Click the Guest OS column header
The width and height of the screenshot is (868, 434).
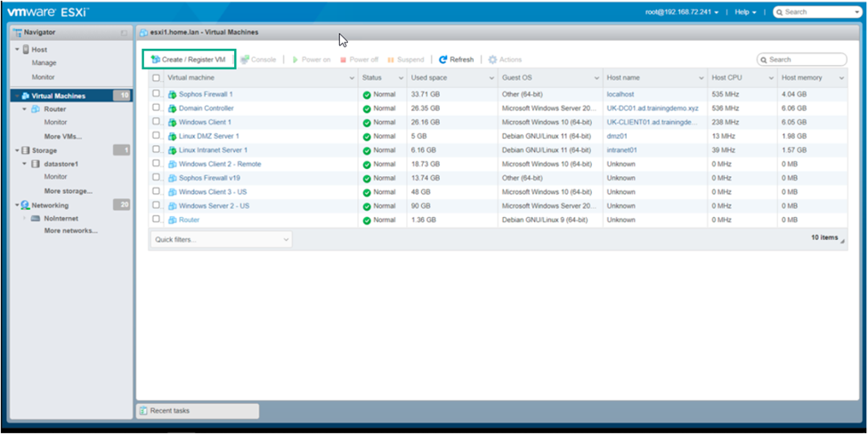click(550, 78)
